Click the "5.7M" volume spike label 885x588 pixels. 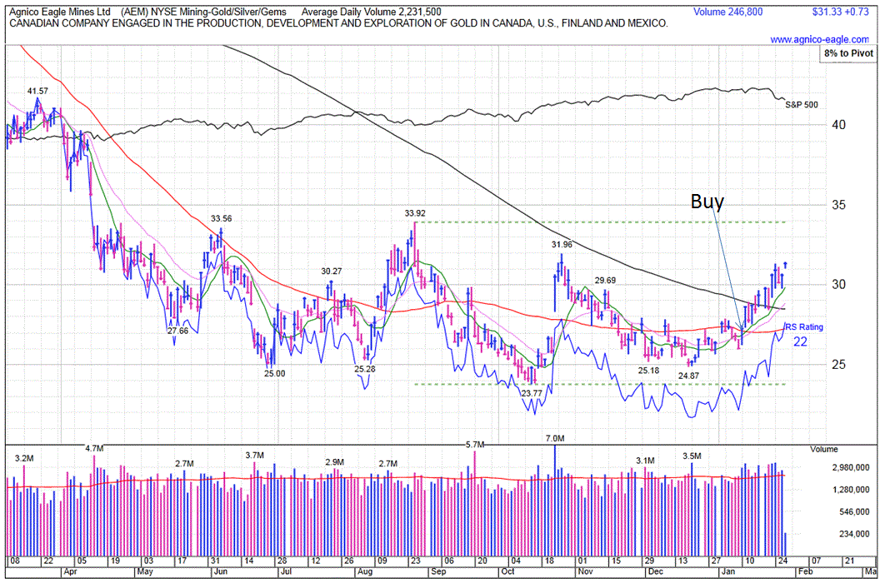point(475,445)
